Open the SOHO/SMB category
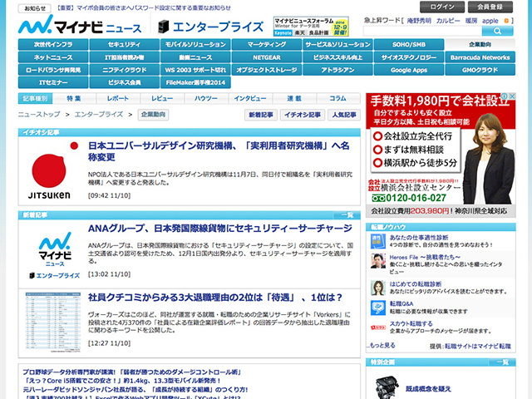This screenshot has height=399, width=532. (x=409, y=44)
